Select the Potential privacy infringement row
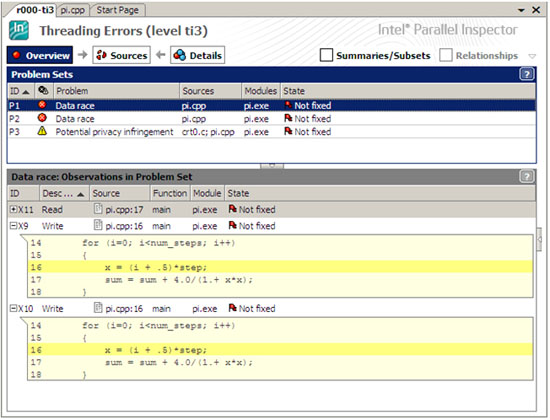Screen dimensions: 550x420 coord(271,132)
